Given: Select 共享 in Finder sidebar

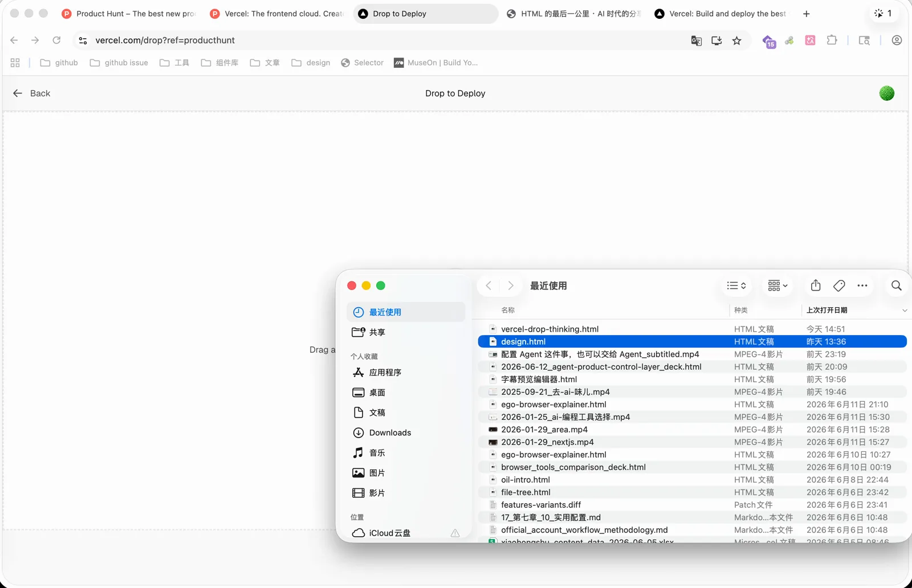Looking at the screenshot, I should [406, 332].
